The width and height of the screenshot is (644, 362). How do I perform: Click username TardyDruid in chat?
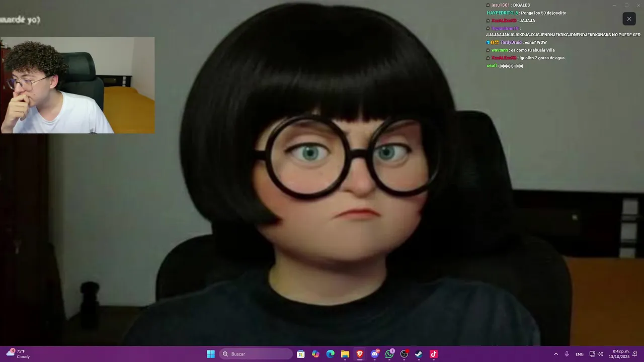pos(511,43)
